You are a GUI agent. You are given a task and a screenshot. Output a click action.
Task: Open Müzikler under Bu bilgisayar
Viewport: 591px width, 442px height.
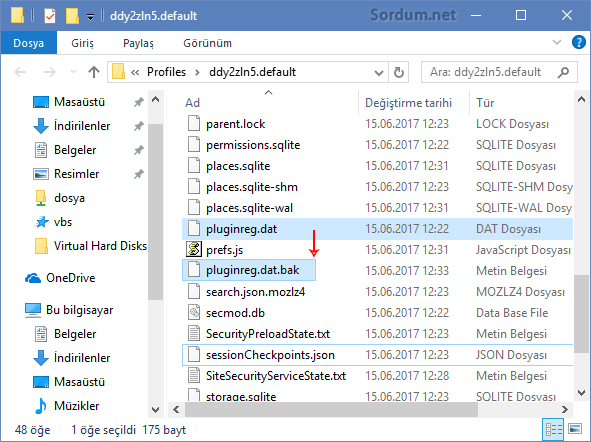point(66,406)
